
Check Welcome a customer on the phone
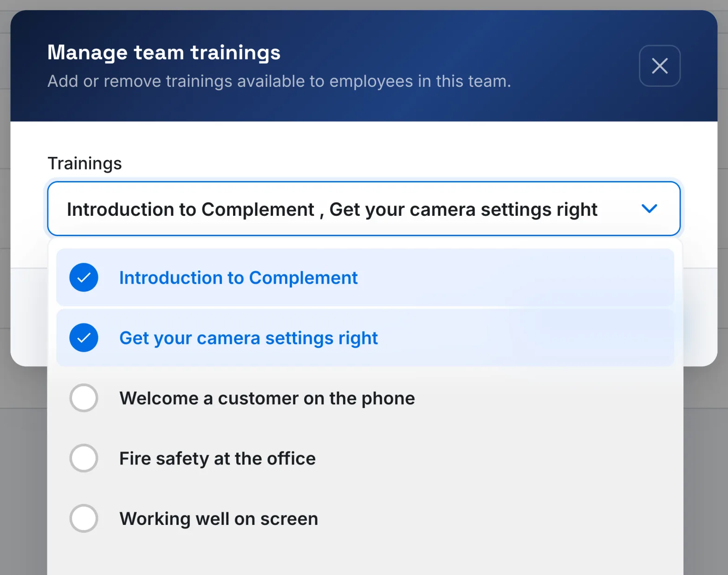(84, 398)
